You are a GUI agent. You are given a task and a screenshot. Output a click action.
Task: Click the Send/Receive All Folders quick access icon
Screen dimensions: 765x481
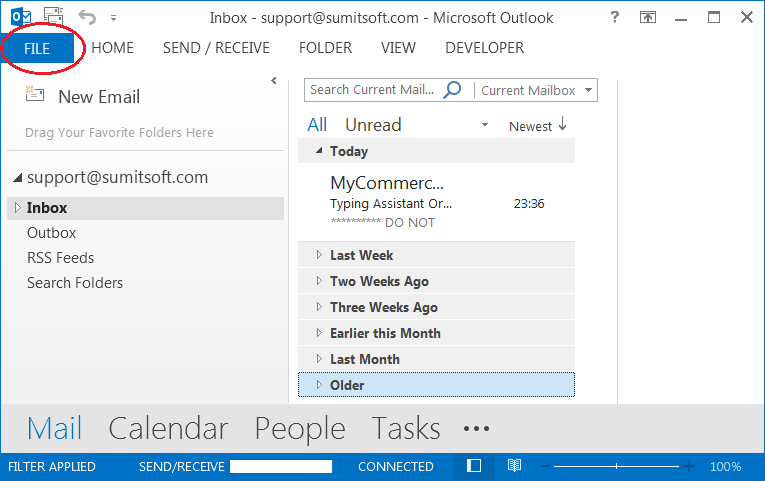tap(53, 17)
